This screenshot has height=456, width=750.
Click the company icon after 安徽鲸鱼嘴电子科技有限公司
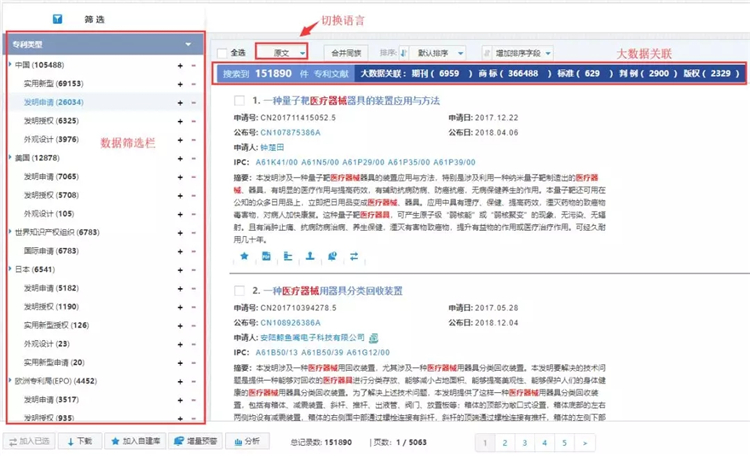373,338
